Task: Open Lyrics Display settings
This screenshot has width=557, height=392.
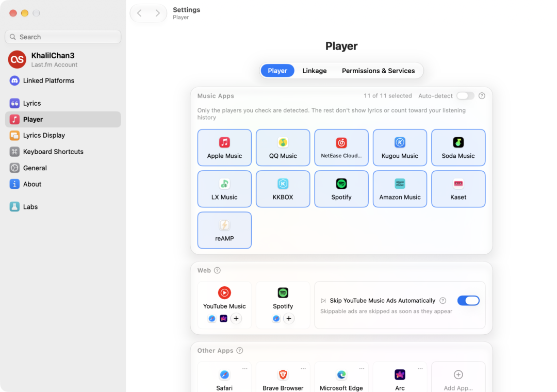Action: (63, 136)
